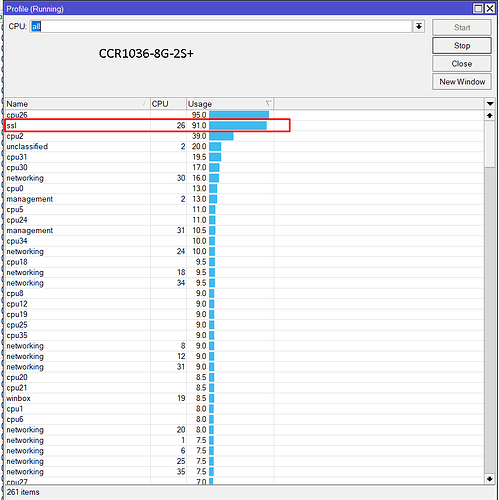Click the CPU column header

click(x=168, y=104)
